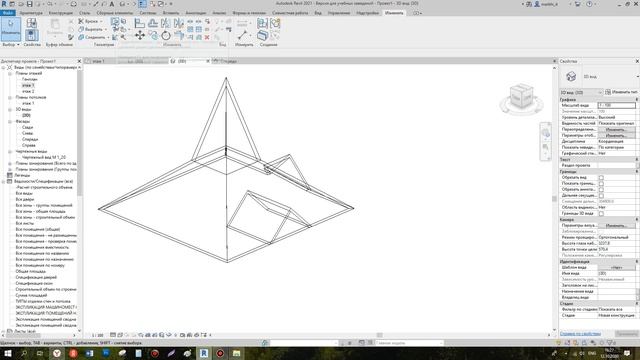Image resolution: width=640 pixels, height=360 pixels.
Task: Click Изменить button for Переопределения row
Action: [x=616, y=129]
